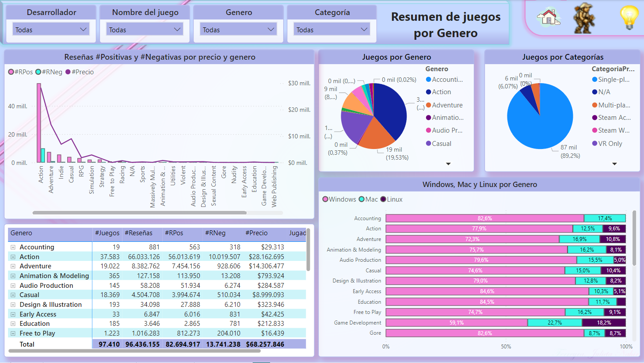Screen dimensions: 644x363
Task: Select #Precio legend marker
Action: pos(68,72)
